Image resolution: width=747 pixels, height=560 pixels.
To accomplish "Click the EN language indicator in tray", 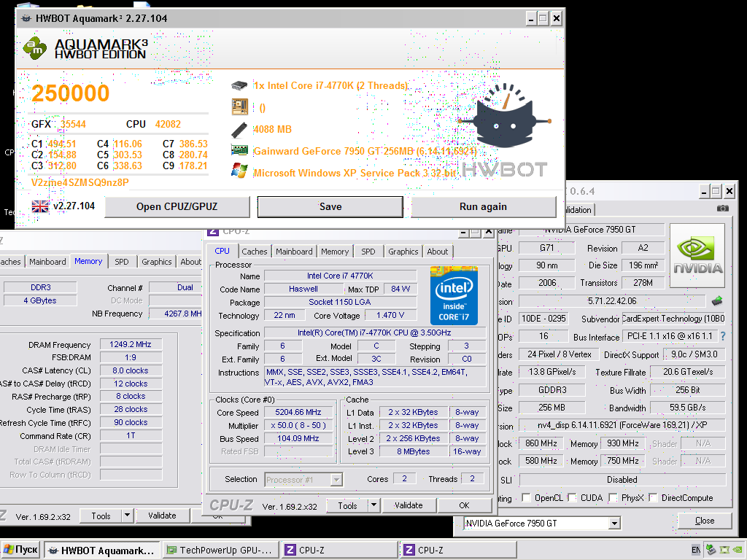I will (x=695, y=550).
